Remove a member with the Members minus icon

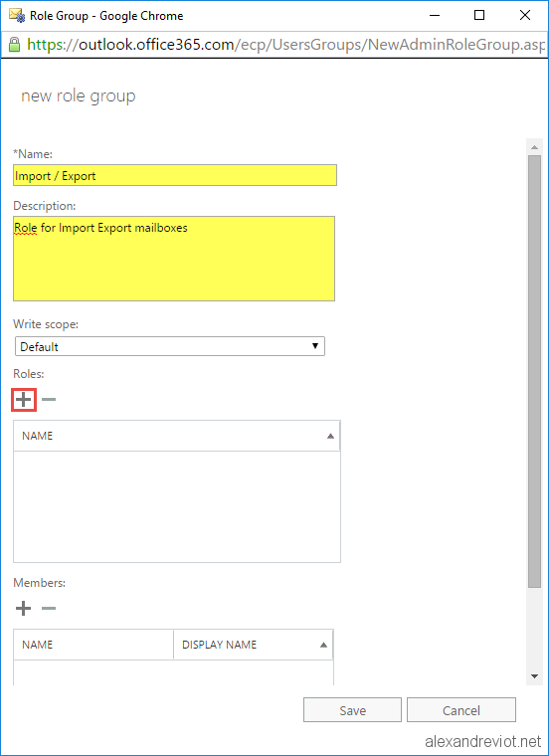48,609
